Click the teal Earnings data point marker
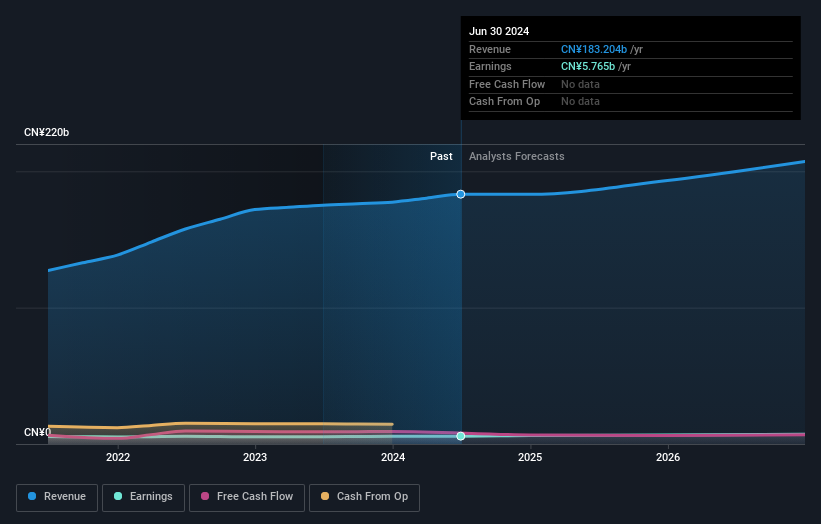Viewport: 821px width, 524px height. (461, 436)
